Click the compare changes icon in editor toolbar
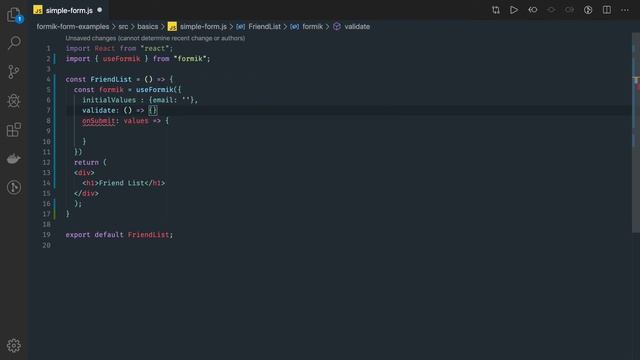Screen dimensions: 640x360 (496, 10)
